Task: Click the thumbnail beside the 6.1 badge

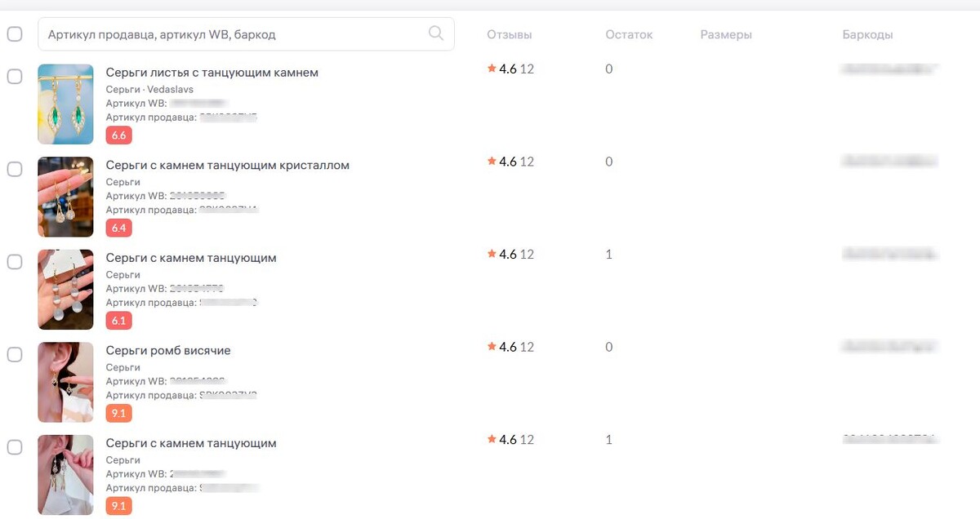Action: point(65,290)
